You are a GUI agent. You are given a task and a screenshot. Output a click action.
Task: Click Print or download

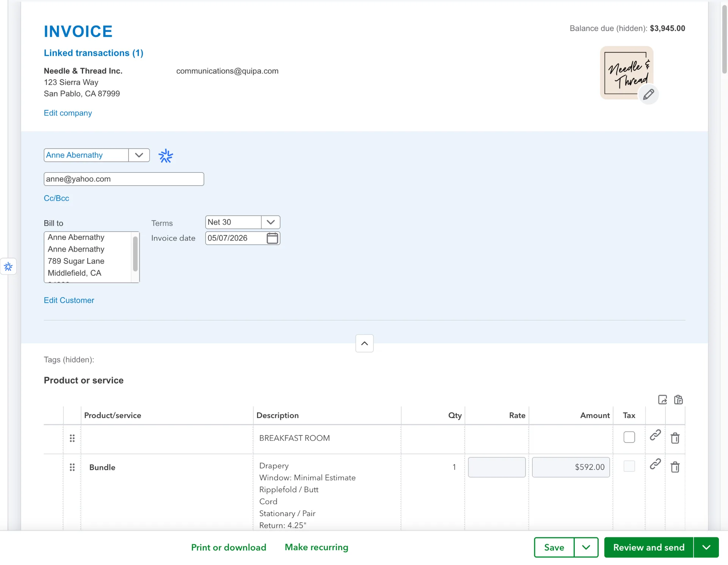coord(229,547)
